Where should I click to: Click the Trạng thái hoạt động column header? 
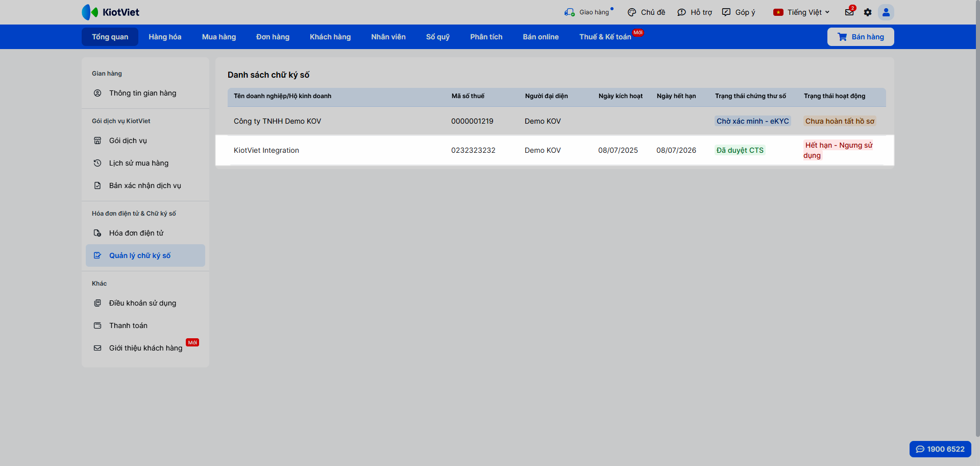(x=835, y=96)
